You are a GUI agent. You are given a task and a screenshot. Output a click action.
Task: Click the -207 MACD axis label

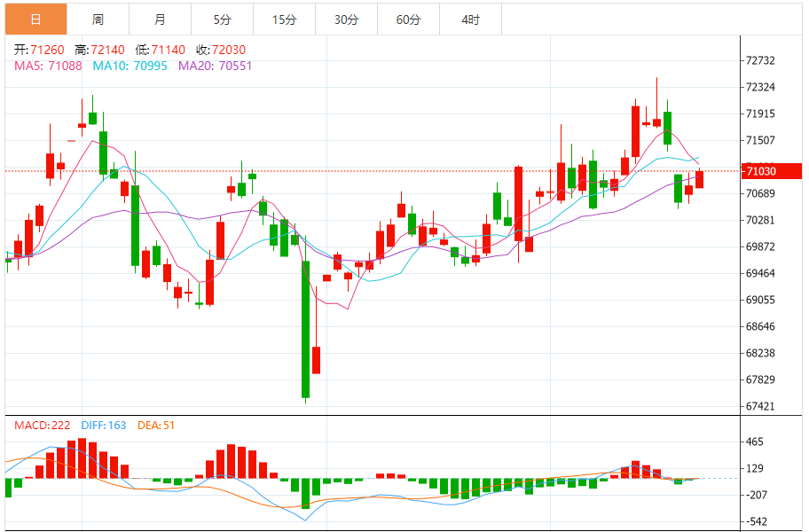[x=755, y=495]
